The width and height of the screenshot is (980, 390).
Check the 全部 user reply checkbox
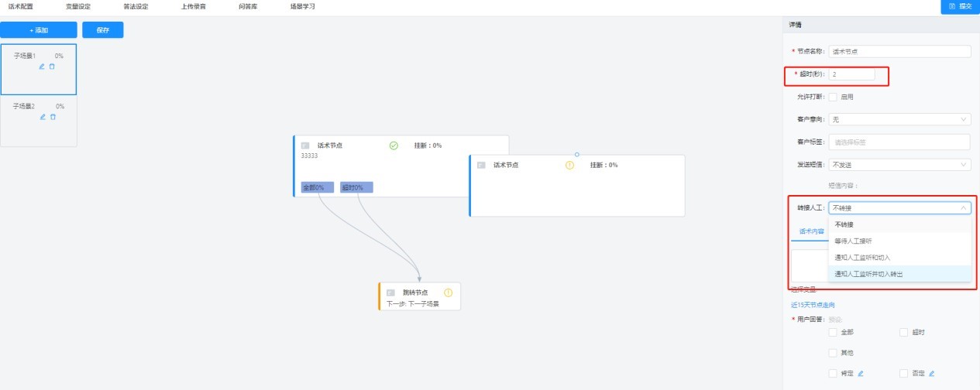click(834, 333)
